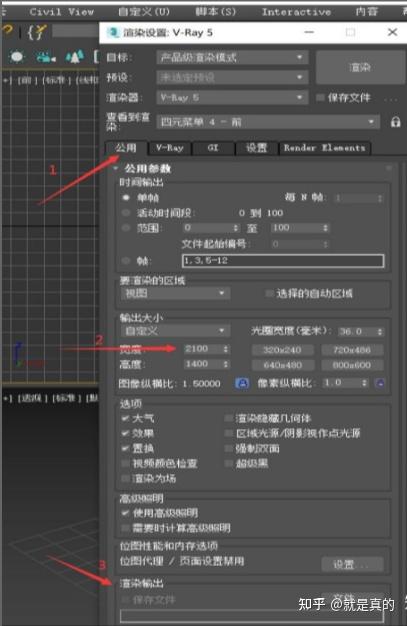Click the curly braces script icon
Viewport: 407px width, 626px height.
pyautogui.click(x=37, y=32)
